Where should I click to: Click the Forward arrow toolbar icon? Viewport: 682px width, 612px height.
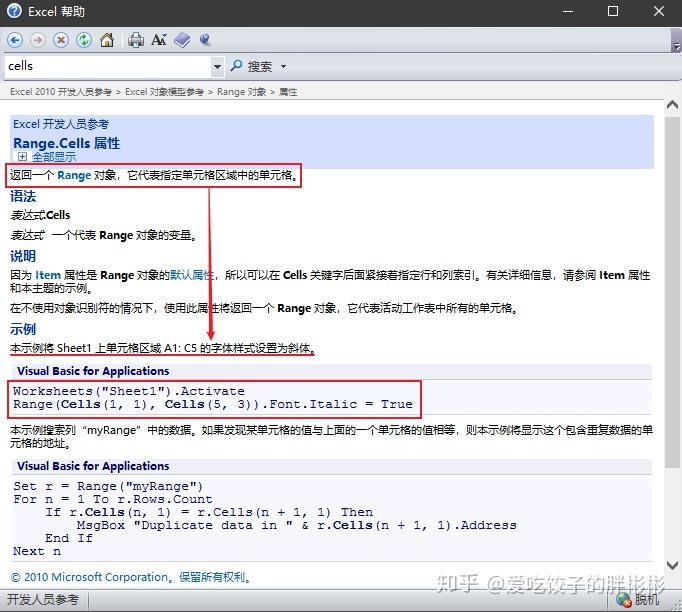pos(38,40)
